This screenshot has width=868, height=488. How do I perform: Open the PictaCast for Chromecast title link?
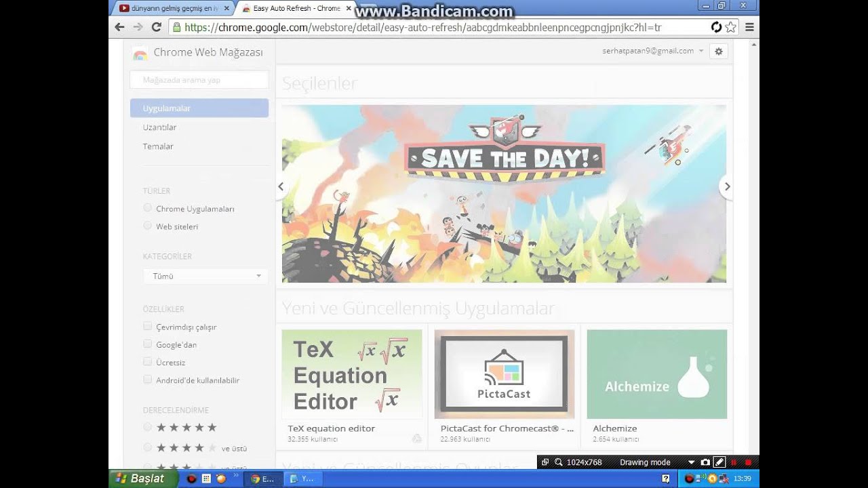click(x=507, y=428)
